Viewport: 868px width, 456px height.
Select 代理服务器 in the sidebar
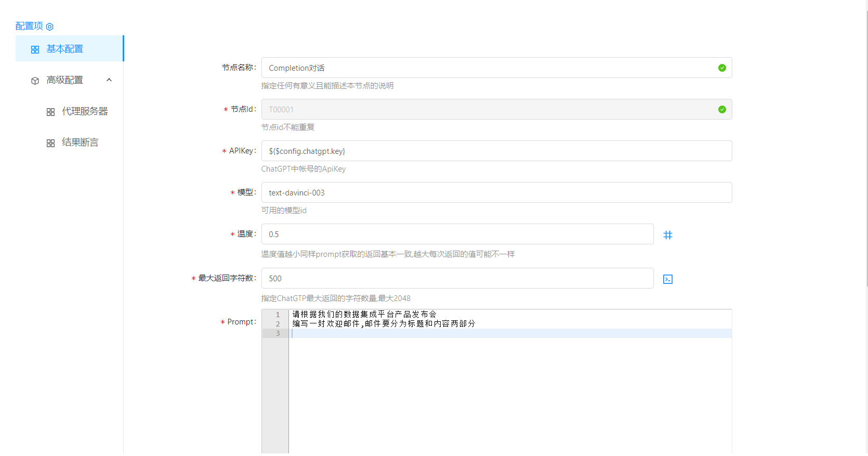click(85, 111)
